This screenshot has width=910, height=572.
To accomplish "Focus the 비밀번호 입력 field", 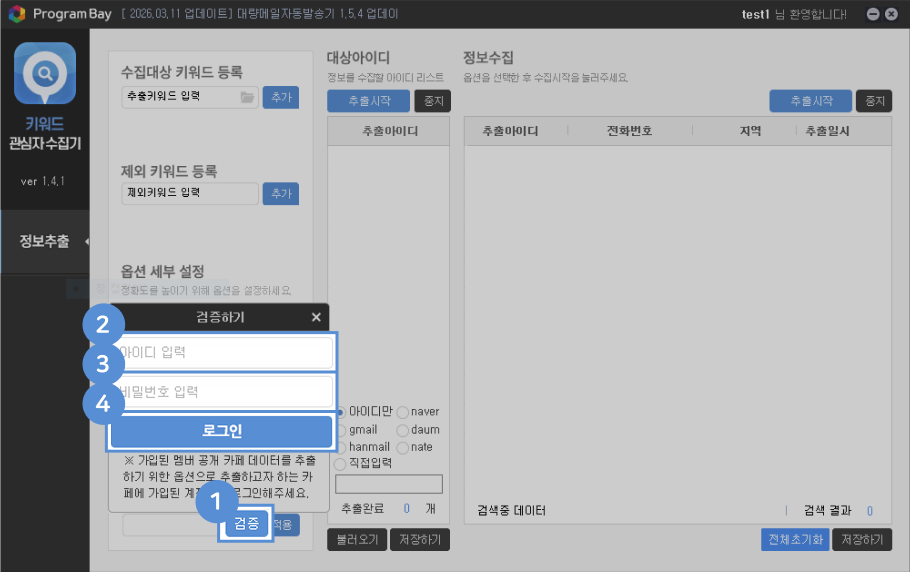I will [225, 391].
